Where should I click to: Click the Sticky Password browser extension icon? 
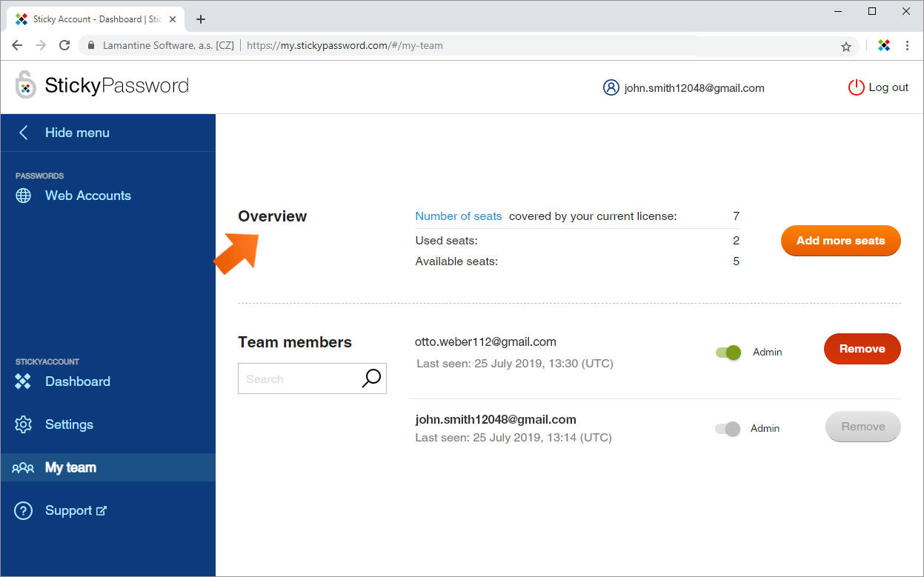point(884,45)
